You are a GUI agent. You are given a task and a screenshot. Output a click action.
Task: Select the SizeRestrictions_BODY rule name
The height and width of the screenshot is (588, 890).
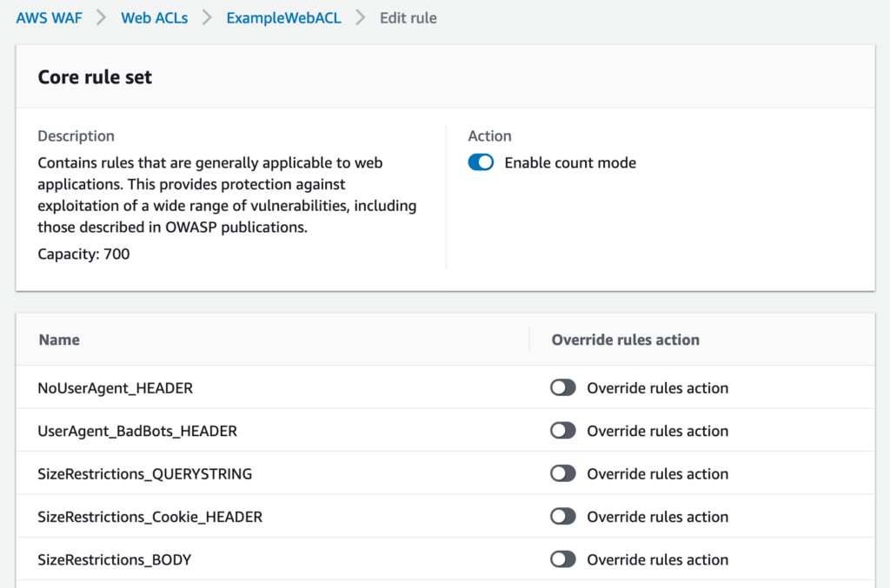click(114, 559)
